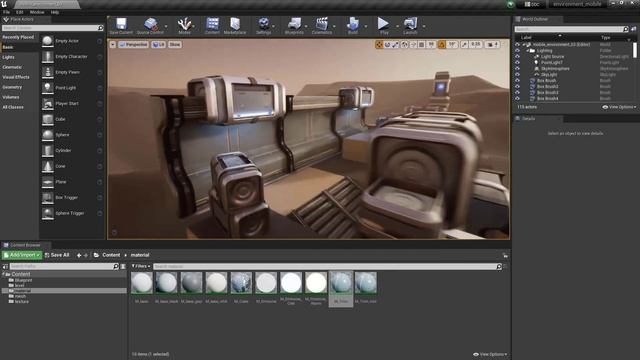Open the Source Control toolbar icon
Viewport: 640px width, 360px height.
[150, 24]
